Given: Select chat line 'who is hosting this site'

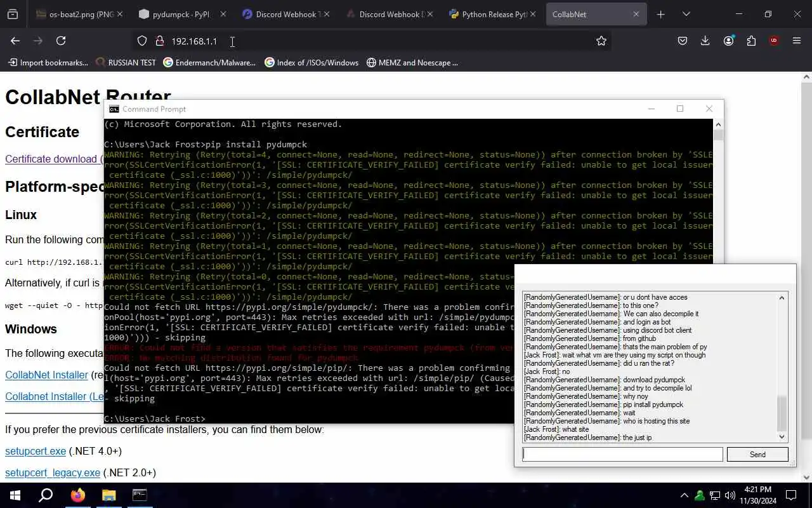Looking at the screenshot, I should point(606,421).
